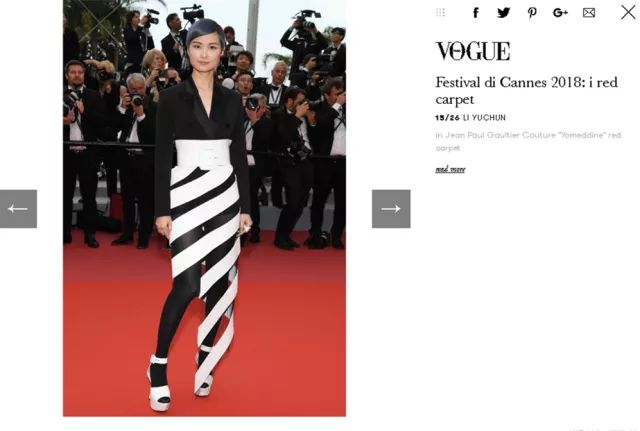The width and height of the screenshot is (640, 431).
Task: Click the faint diamond watermark on the photo
Action: [100, 20]
